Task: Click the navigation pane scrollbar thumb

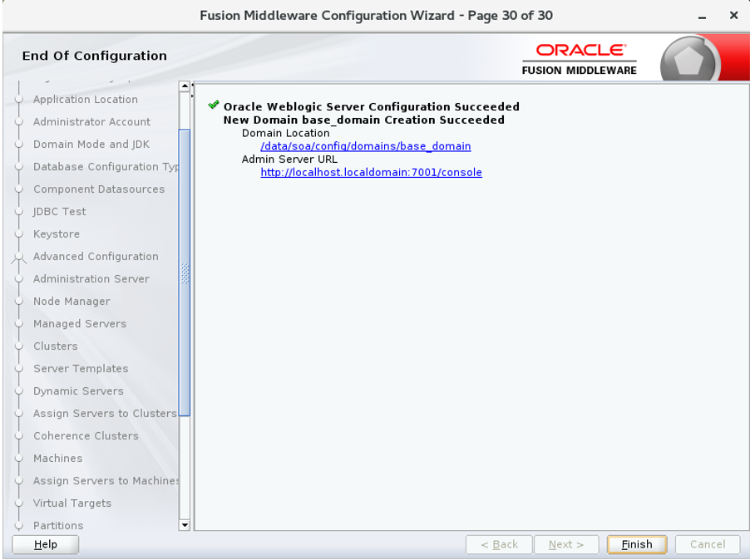Action: pyautogui.click(x=185, y=273)
